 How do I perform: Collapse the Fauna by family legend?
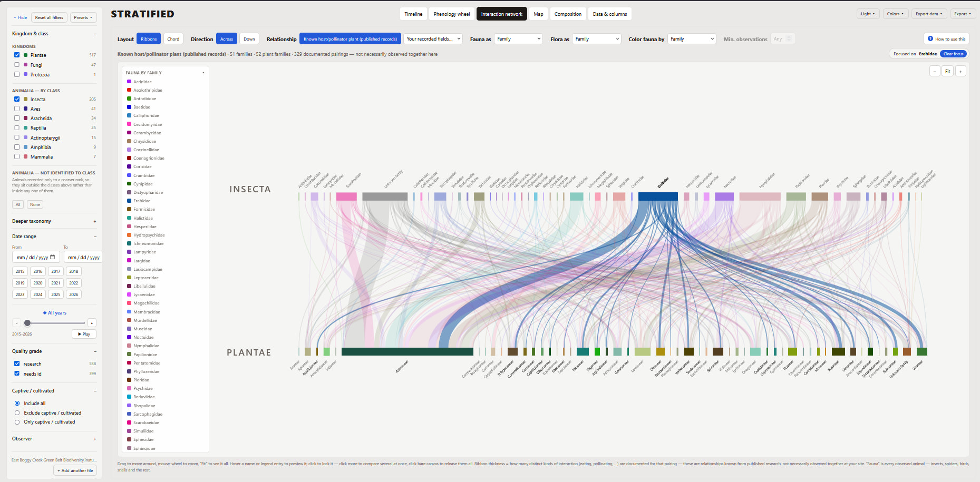click(203, 73)
